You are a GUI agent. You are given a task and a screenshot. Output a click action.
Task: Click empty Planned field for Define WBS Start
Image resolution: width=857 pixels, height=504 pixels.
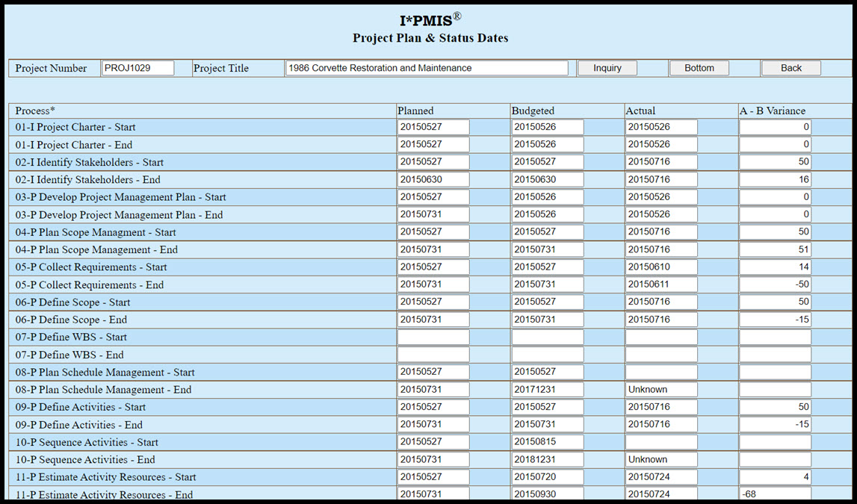tap(433, 337)
